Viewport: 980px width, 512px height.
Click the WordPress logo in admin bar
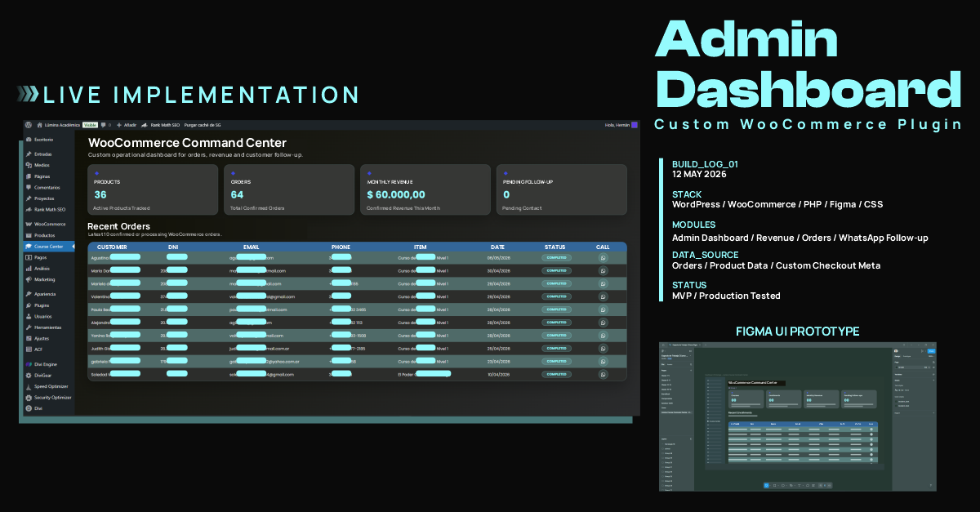(x=29, y=125)
